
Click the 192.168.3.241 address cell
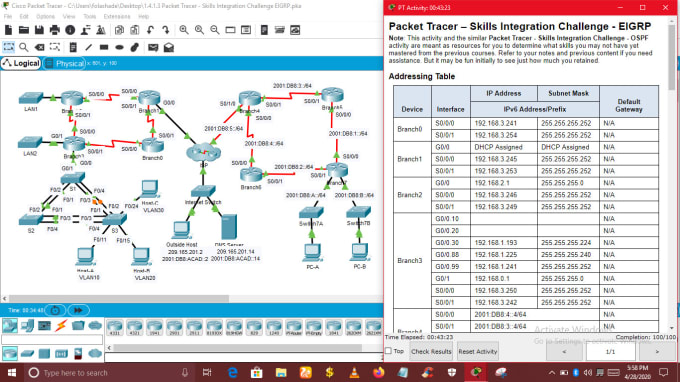click(503, 123)
